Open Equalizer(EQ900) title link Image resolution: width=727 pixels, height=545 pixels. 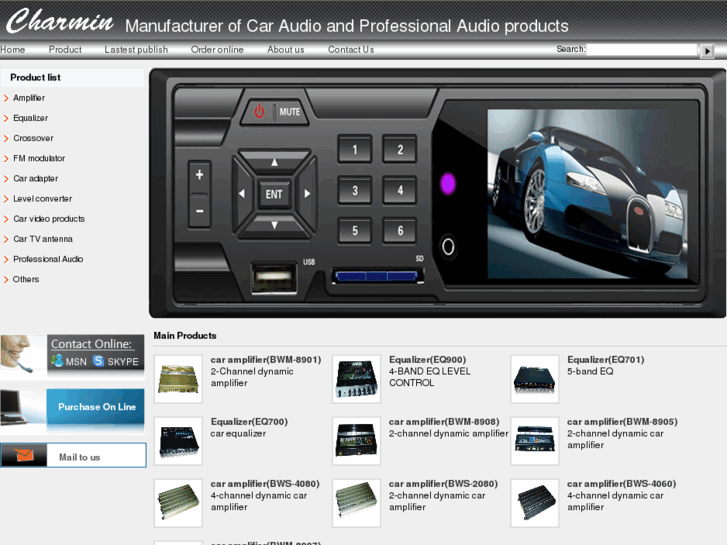[x=427, y=359]
